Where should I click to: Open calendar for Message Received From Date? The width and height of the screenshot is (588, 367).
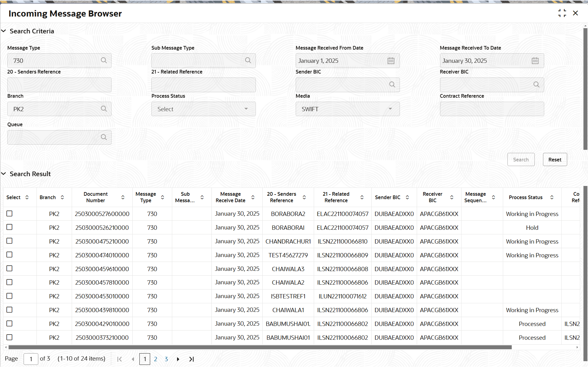391,61
